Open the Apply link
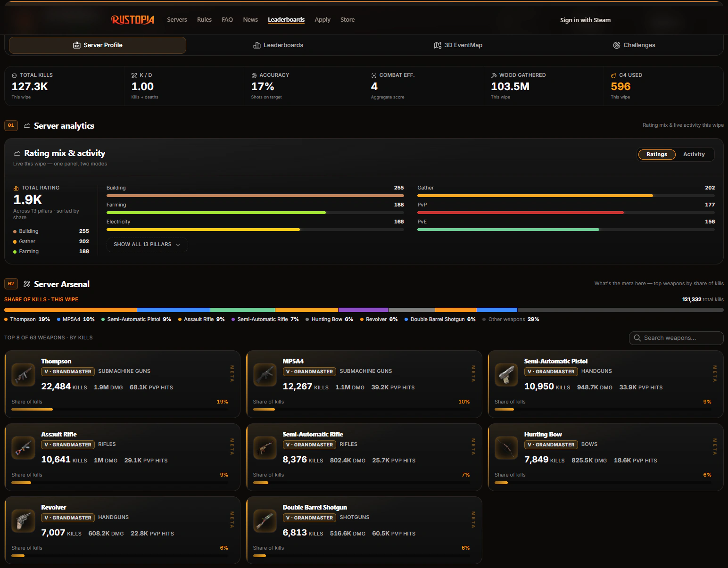Viewport: 728px width, 568px height. pos(323,20)
